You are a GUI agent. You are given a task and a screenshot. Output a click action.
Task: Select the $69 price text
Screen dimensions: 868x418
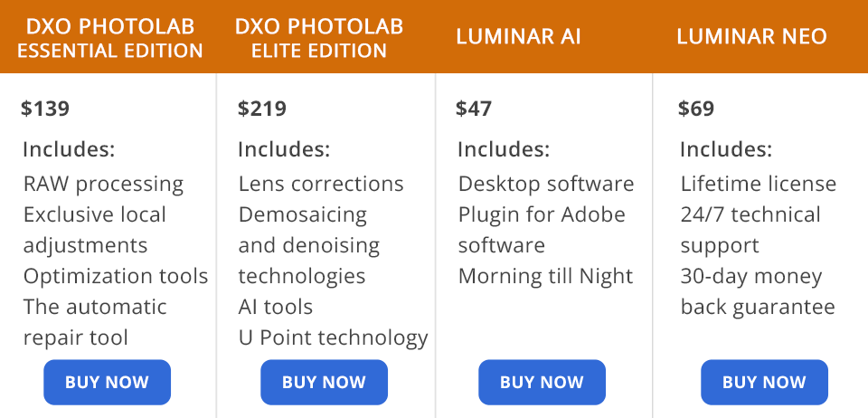point(696,109)
